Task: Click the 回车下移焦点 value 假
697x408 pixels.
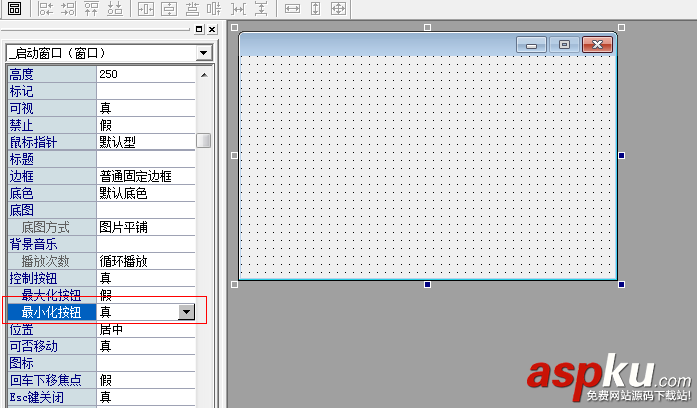Action: (x=146, y=380)
